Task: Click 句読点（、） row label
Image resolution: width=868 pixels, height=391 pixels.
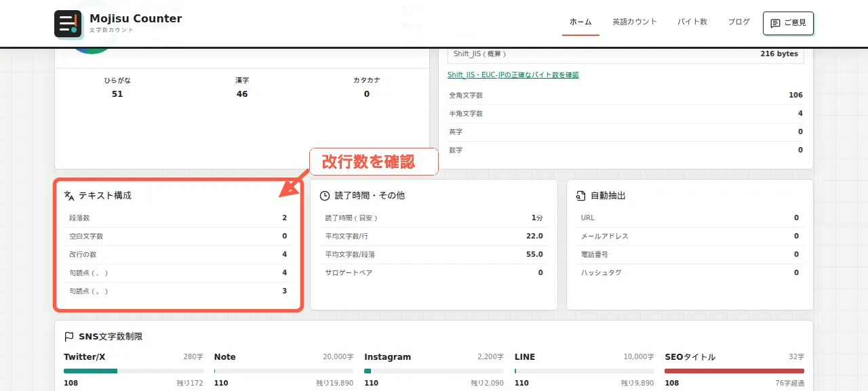Action: click(89, 272)
